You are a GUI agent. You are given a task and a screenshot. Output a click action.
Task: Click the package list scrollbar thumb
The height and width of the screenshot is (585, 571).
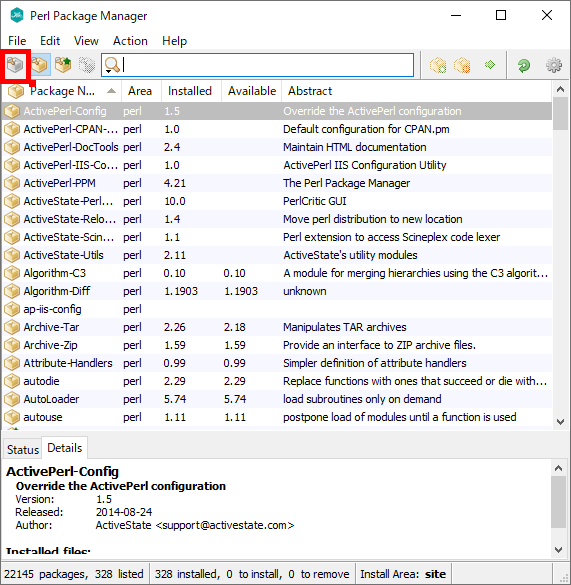tap(560, 113)
